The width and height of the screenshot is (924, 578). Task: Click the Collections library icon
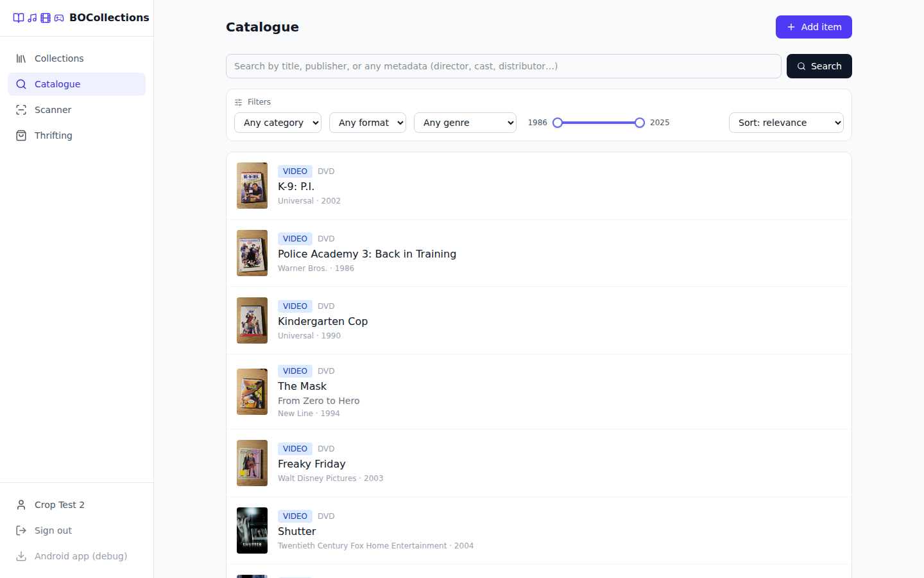point(21,58)
